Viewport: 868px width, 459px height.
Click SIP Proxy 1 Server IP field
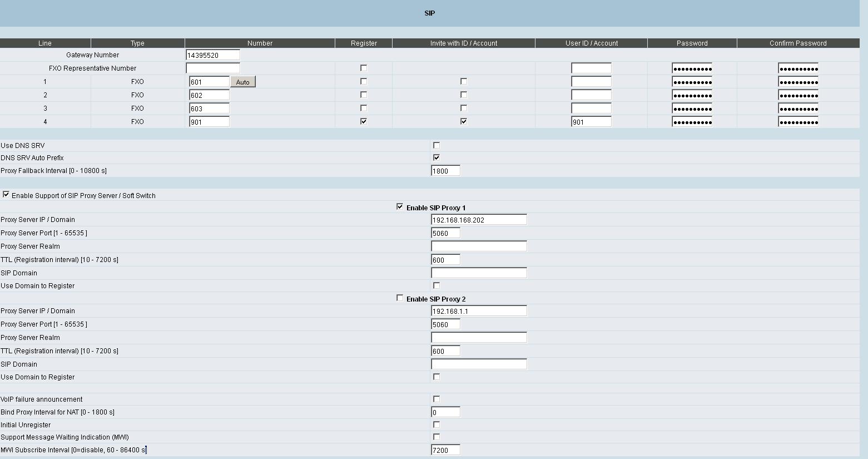(x=479, y=220)
